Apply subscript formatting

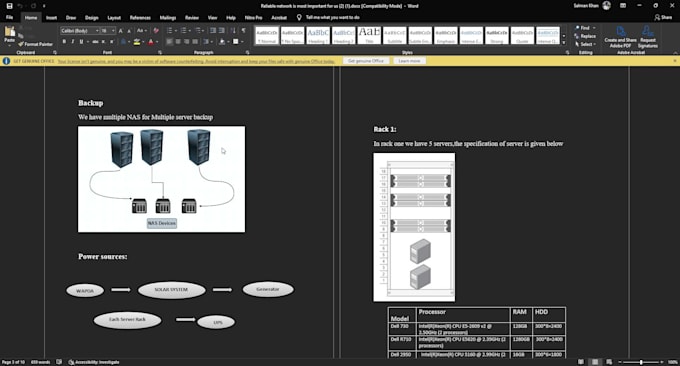click(x=103, y=42)
